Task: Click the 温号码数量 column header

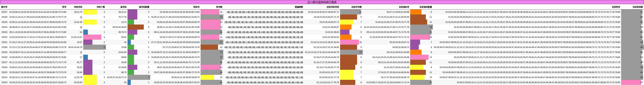Action: (x=144, y=7)
